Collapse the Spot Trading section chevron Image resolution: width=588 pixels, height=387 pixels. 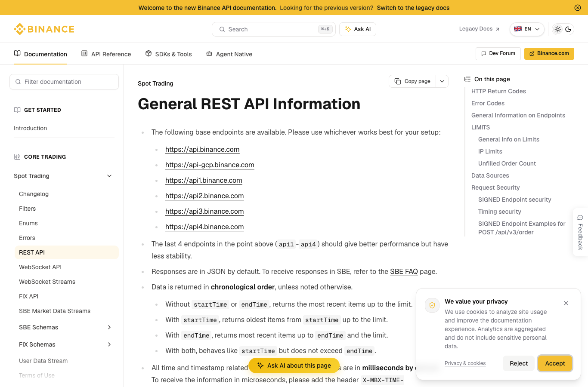tap(109, 176)
